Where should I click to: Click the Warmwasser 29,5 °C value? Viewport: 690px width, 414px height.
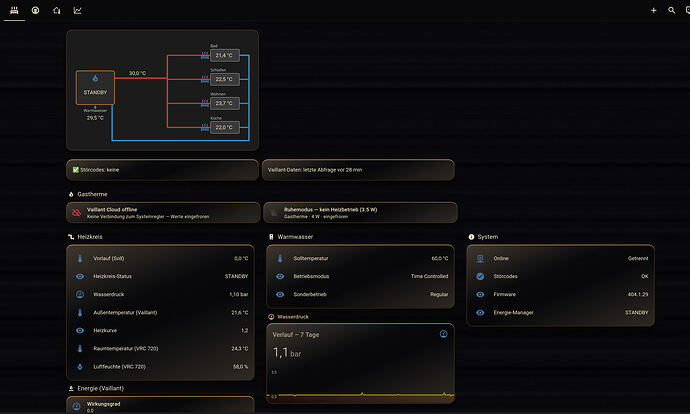95,118
